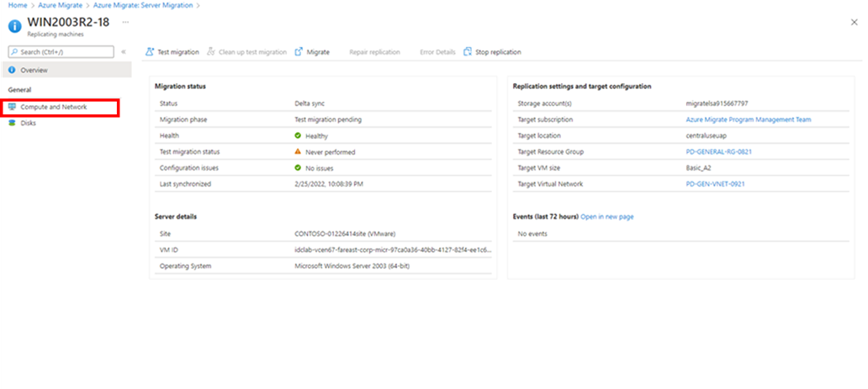The height and width of the screenshot is (389, 868).
Task: Open Azure Migrate Program Management Team subscription
Action: [x=749, y=119]
